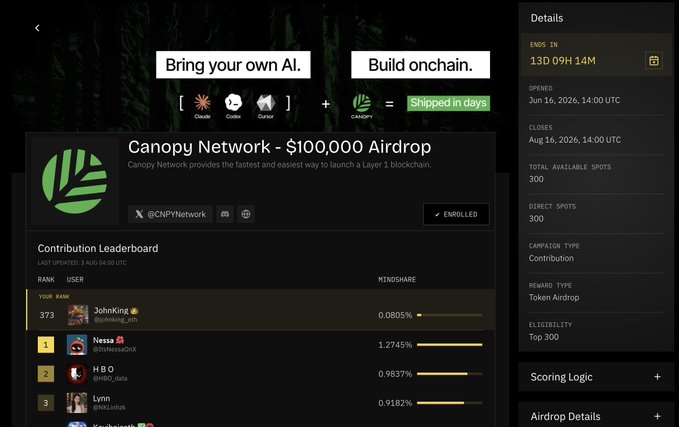
Task: Click the rank 3 badge
Action: pos(46,403)
